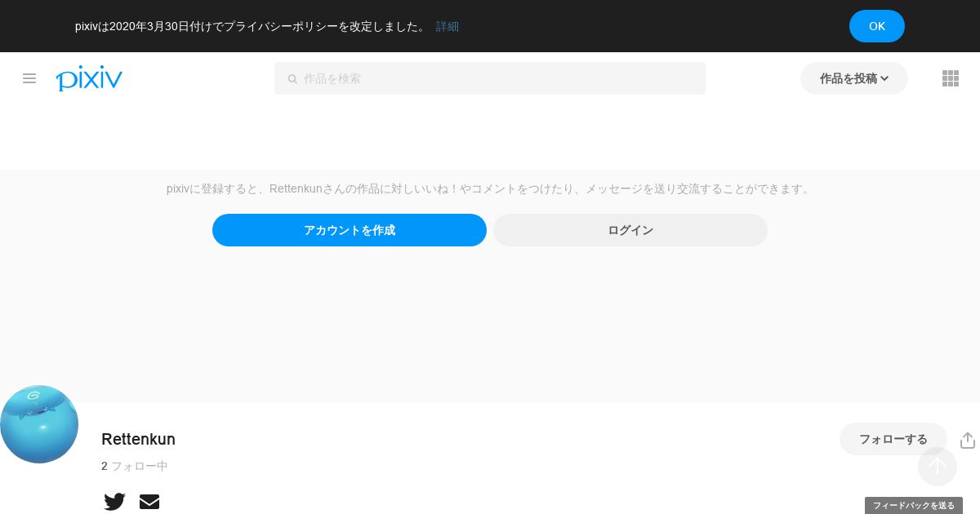Expand the 作品を投稿 dropdown

click(x=854, y=78)
